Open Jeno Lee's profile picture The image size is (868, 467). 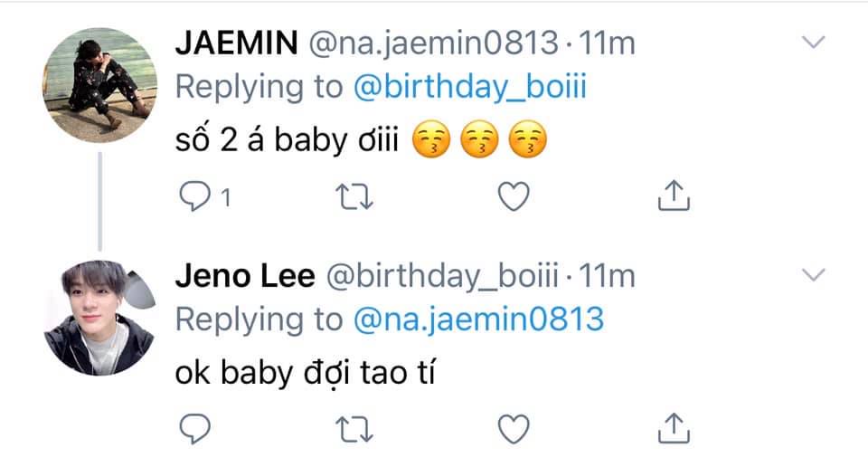tap(99, 318)
